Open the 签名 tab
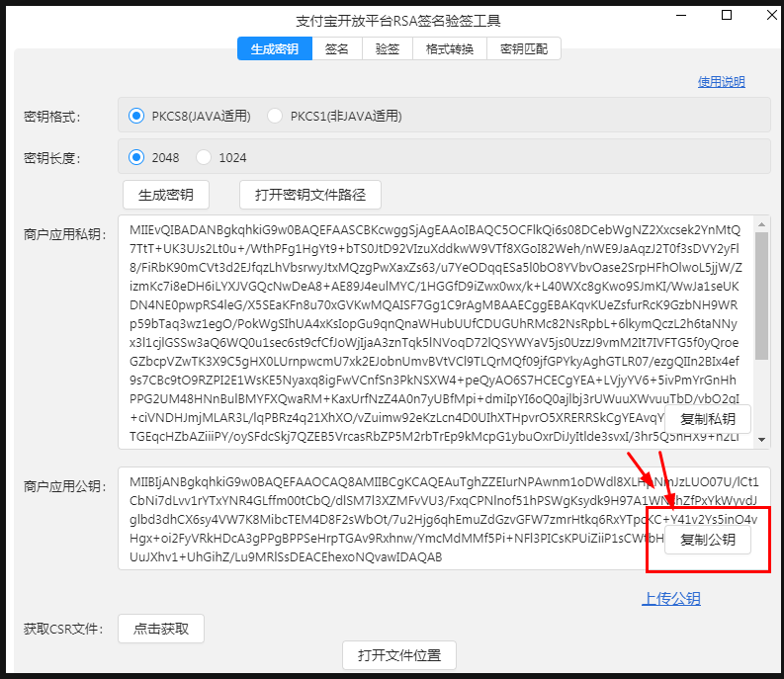Screen dimensions: 784x679 (337, 48)
